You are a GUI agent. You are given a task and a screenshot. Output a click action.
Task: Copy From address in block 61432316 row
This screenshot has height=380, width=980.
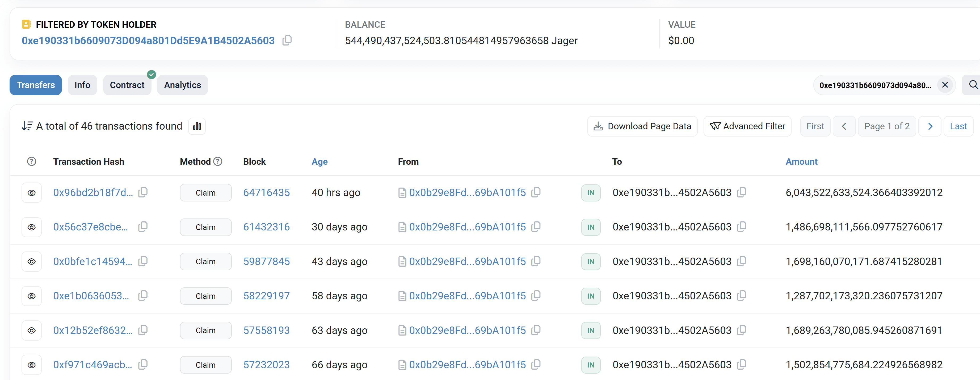coord(536,227)
